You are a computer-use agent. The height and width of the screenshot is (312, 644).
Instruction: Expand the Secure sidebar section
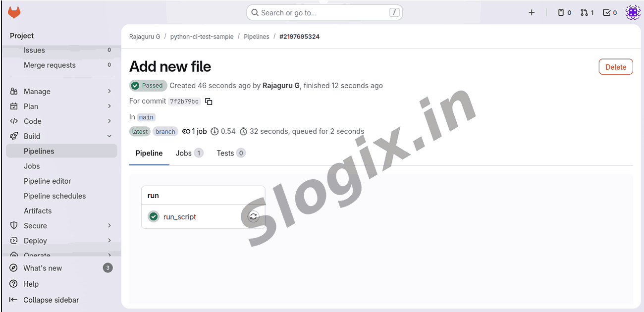61,225
